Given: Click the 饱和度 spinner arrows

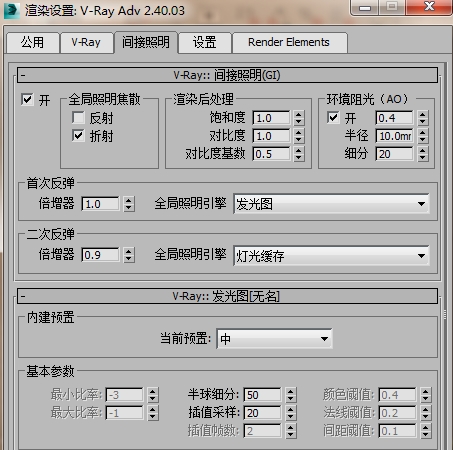Looking at the screenshot, I should [299, 118].
